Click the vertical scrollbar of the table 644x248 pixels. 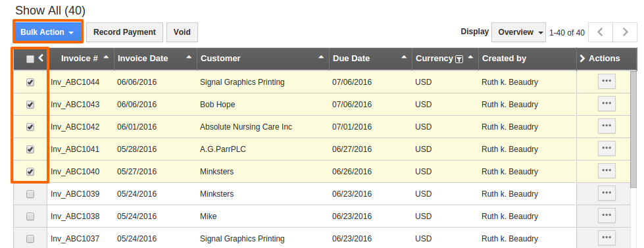[x=633, y=127]
